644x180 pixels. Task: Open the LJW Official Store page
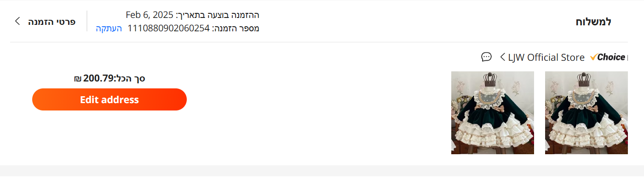click(x=546, y=58)
